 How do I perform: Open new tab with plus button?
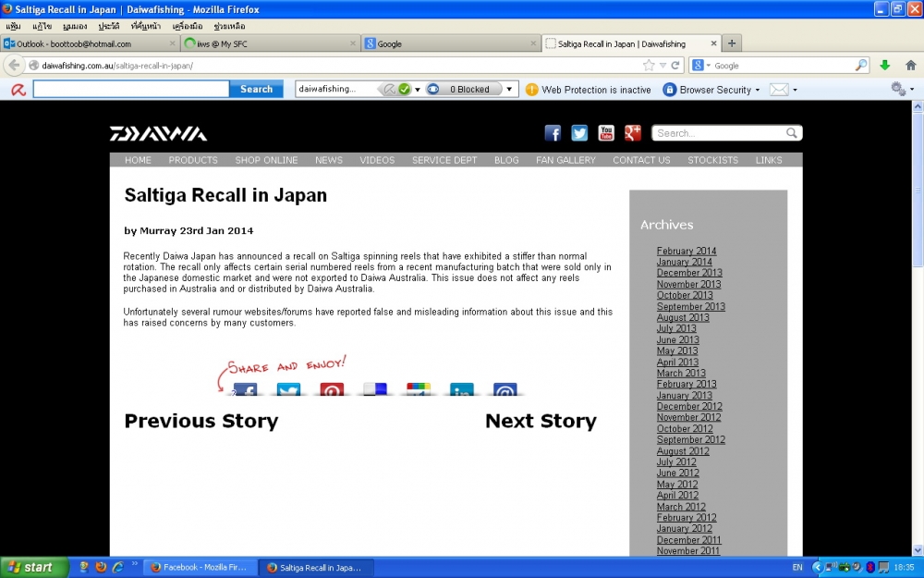coord(731,43)
